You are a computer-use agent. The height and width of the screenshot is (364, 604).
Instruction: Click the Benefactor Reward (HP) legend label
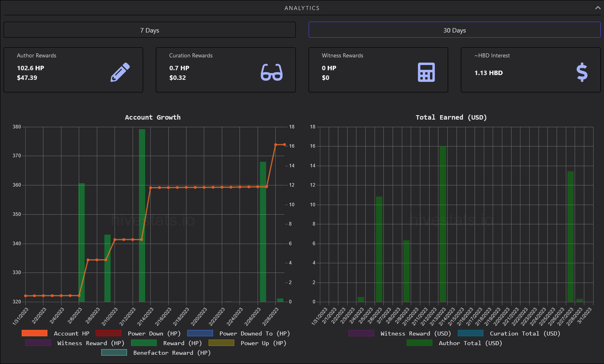pos(172,353)
